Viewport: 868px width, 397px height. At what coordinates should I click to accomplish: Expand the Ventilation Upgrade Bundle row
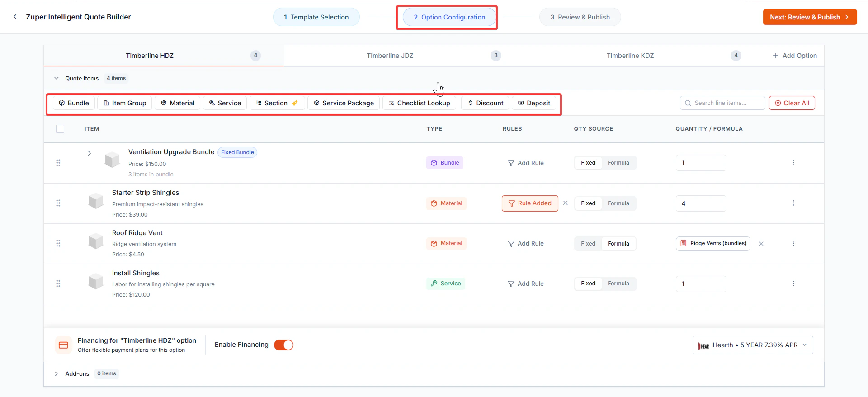[x=90, y=153]
